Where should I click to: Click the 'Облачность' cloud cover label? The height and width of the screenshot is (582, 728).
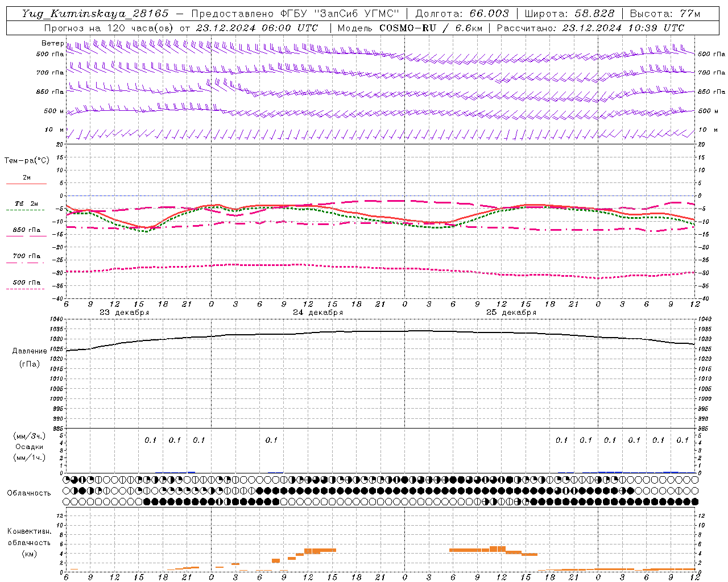pos(29,493)
